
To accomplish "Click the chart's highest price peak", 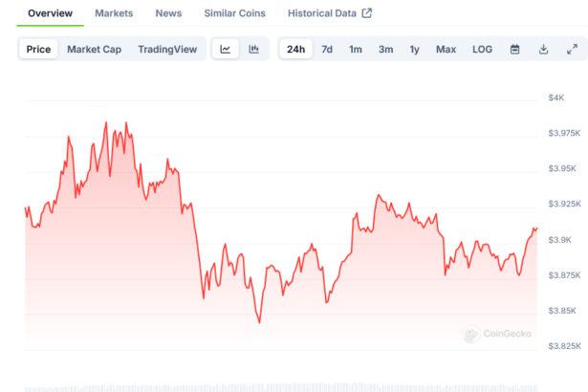I will (x=105, y=122).
